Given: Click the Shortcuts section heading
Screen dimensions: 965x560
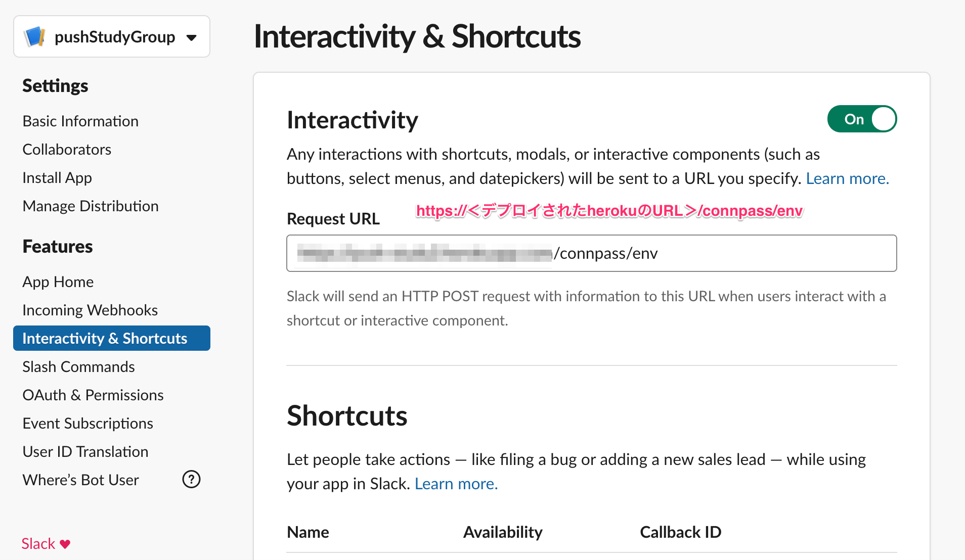Looking at the screenshot, I should [x=347, y=416].
